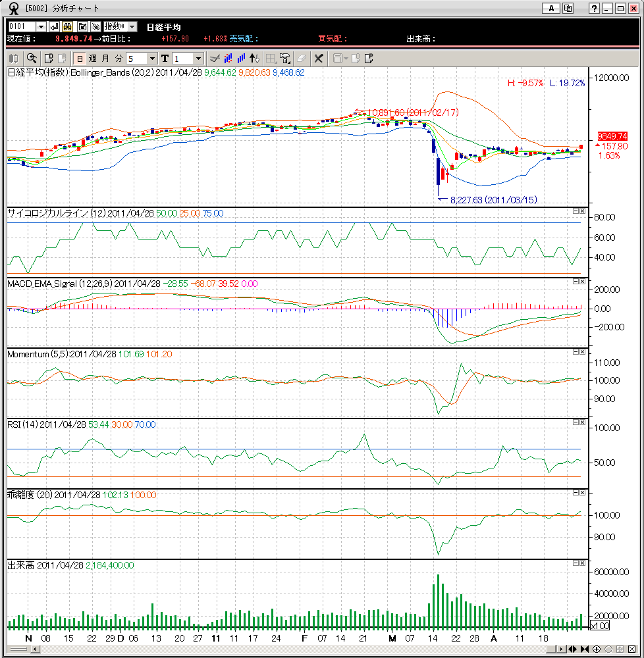Viewport: 644px width, 658px height.
Task: Click the copy document button in title bar
Action: click(567, 9)
